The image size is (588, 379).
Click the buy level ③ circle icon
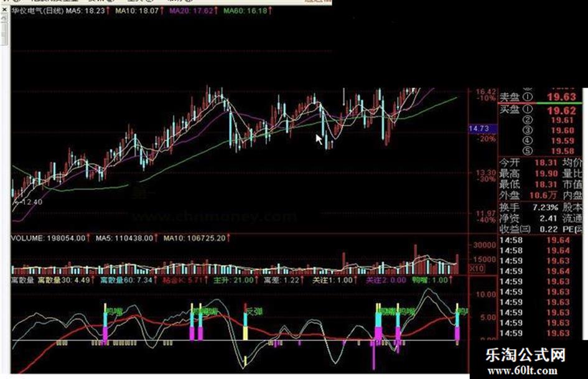click(528, 130)
